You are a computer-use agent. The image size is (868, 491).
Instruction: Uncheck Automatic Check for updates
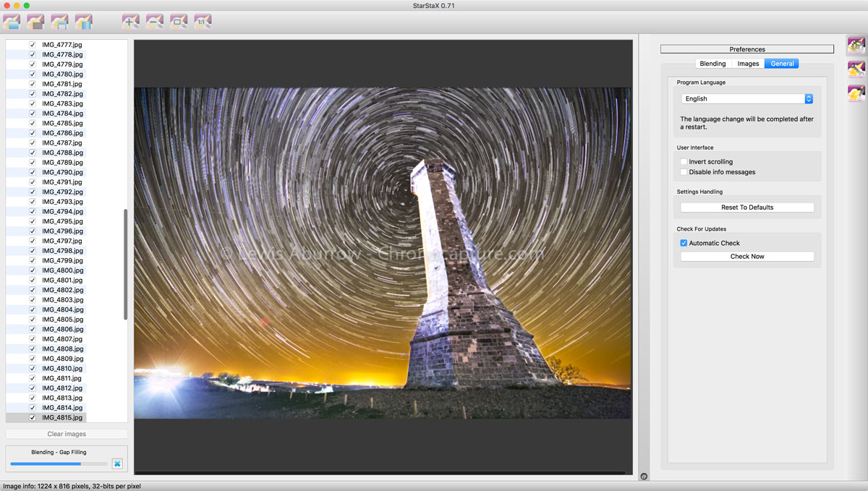684,243
